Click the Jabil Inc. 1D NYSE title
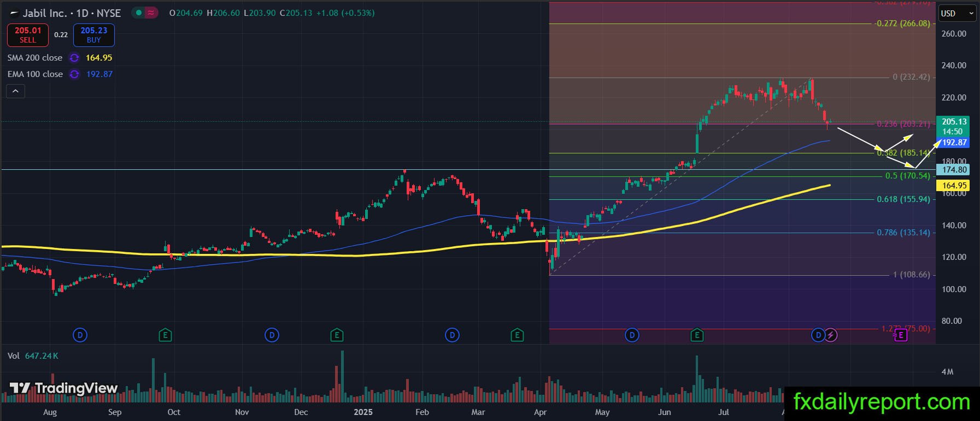 [x=72, y=13]
